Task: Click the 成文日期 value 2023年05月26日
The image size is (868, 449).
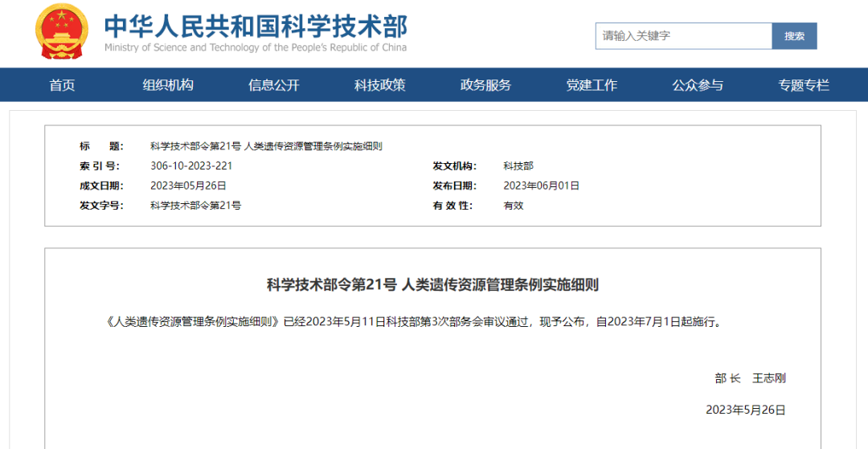Action: click(188, 186)
